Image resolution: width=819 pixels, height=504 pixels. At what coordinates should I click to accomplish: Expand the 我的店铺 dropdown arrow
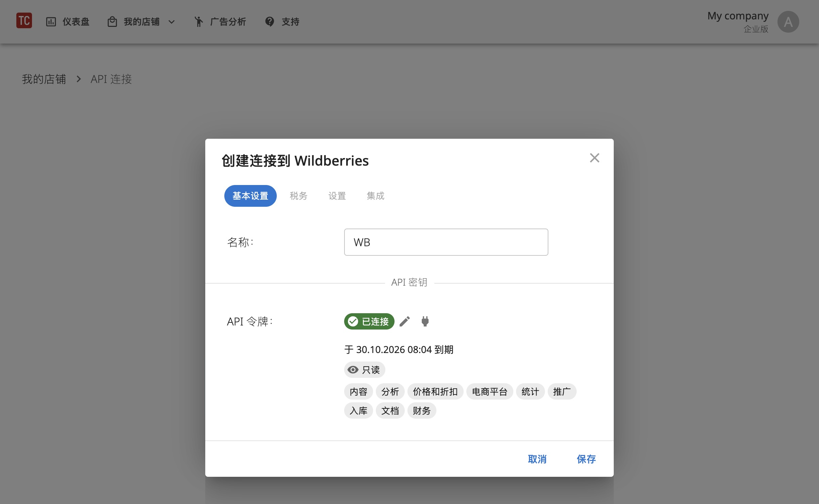tap(172, 22)
